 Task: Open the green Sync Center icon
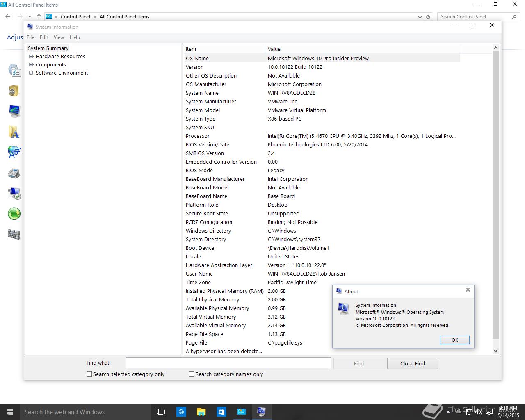point(14,214)
